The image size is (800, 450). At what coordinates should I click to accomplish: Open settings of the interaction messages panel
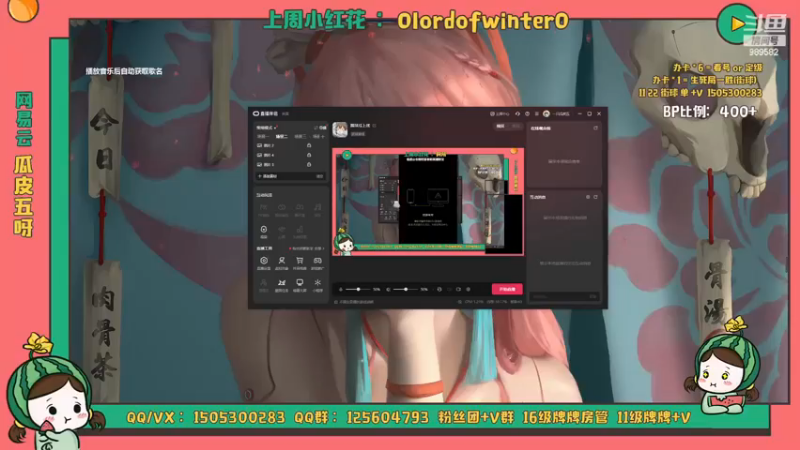588,197
